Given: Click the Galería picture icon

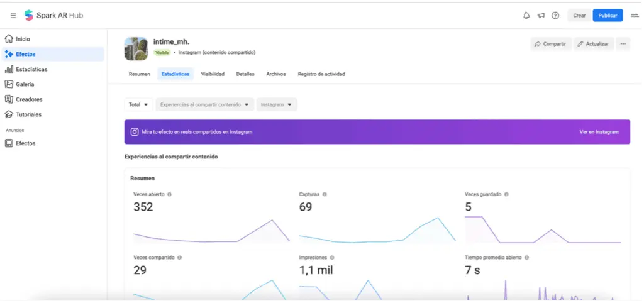Looking at the screenshot, I should [9, 84].
